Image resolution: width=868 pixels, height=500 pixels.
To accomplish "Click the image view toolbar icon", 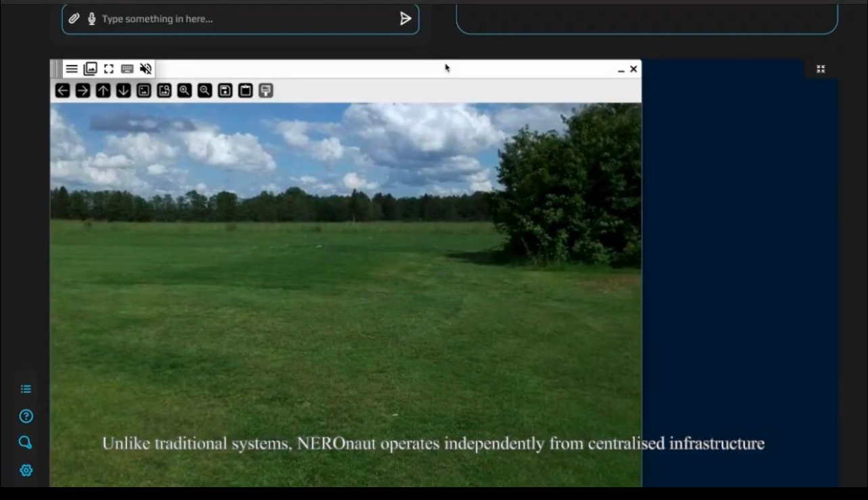I will [143, 91].
